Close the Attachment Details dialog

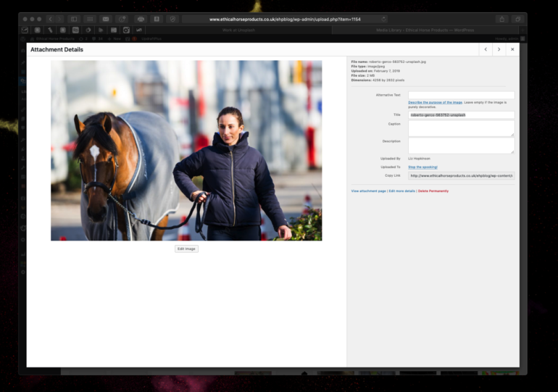(512, 49)
